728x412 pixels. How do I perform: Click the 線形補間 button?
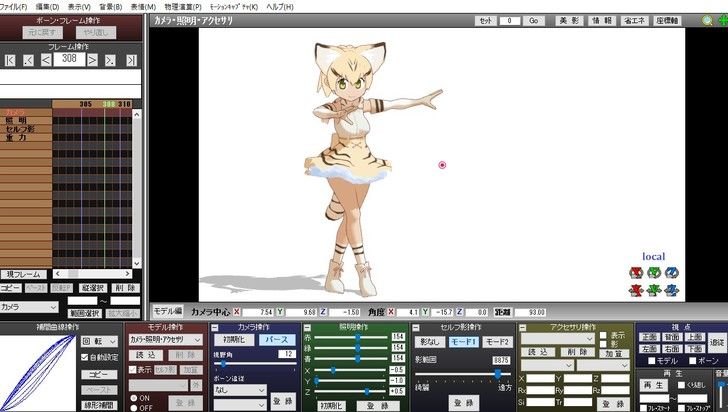[x=99, y=405]
